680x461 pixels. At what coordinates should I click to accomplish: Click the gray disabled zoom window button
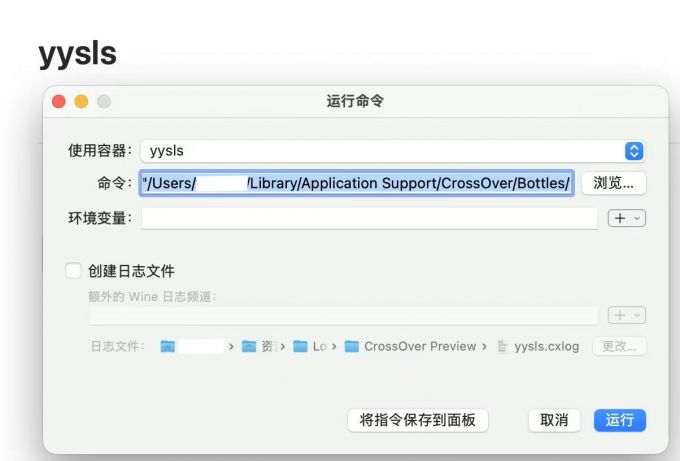(104, 101)
